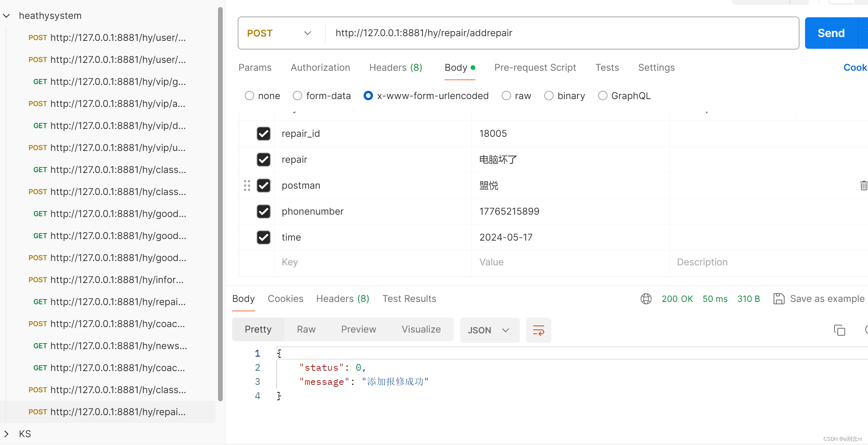Screen dimensions: 868x445
Task: Uncheck the repair_id parameter checkbox
Action: [264, 134]
